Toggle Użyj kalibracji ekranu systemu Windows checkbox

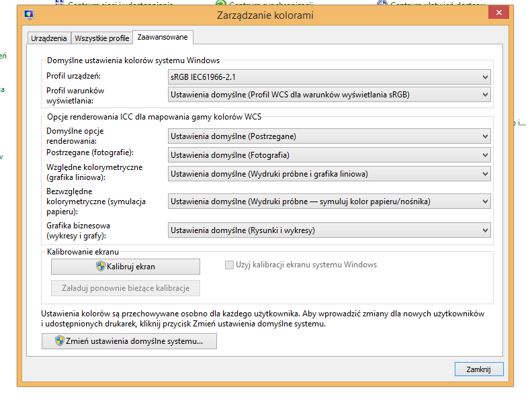coord(229,265)
